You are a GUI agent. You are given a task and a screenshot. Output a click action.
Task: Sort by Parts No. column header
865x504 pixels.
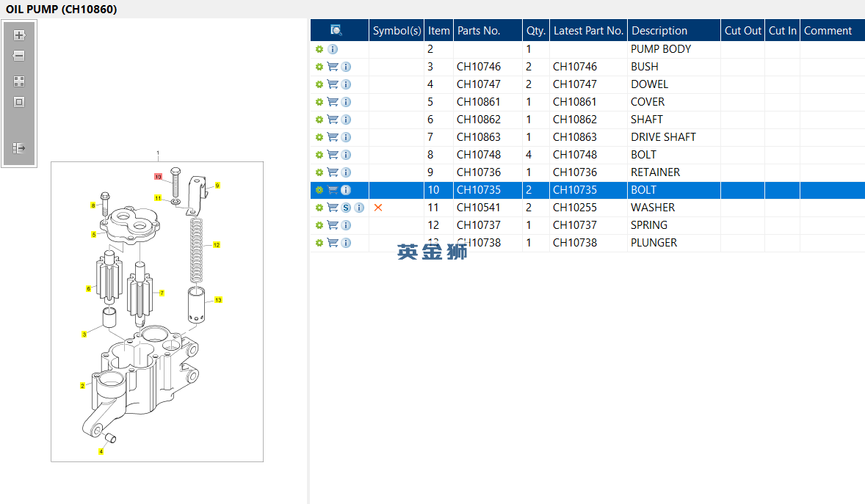pyautogui.click(x=488, y=30)
